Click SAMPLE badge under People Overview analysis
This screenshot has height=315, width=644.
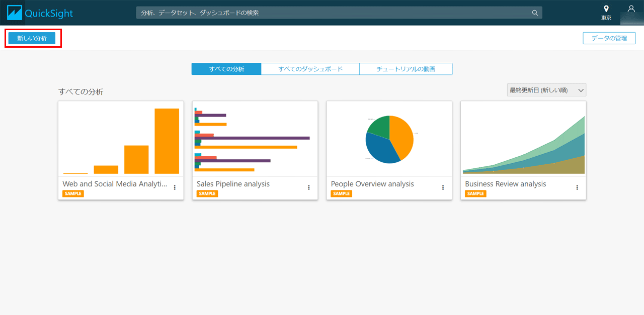pyautogui.click(x=342, y=193)
